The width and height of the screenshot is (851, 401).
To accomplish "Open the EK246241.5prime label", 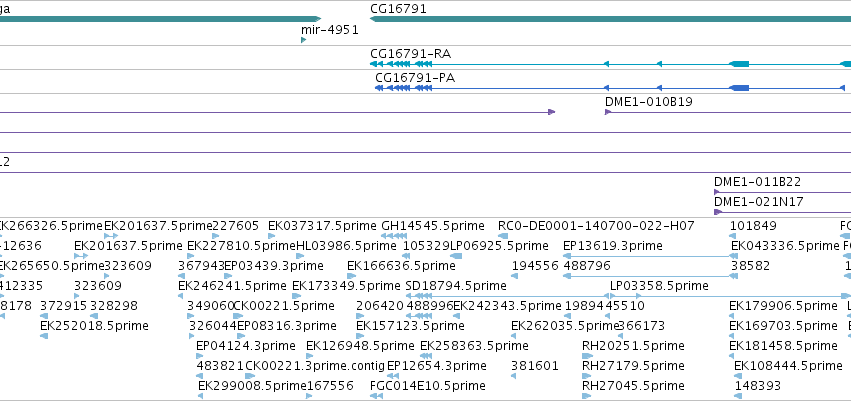I will [232, 285].
